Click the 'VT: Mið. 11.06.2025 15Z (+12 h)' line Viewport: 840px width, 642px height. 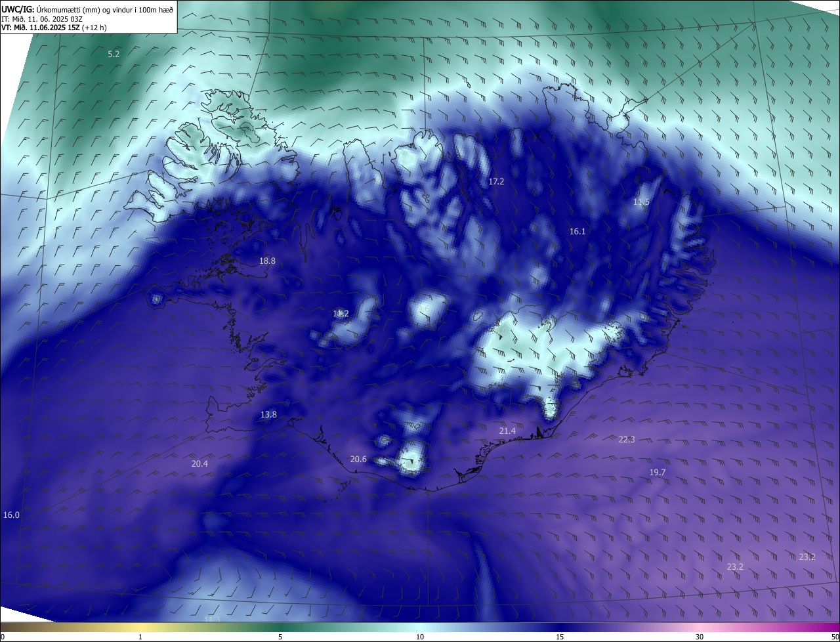point(54,28)
